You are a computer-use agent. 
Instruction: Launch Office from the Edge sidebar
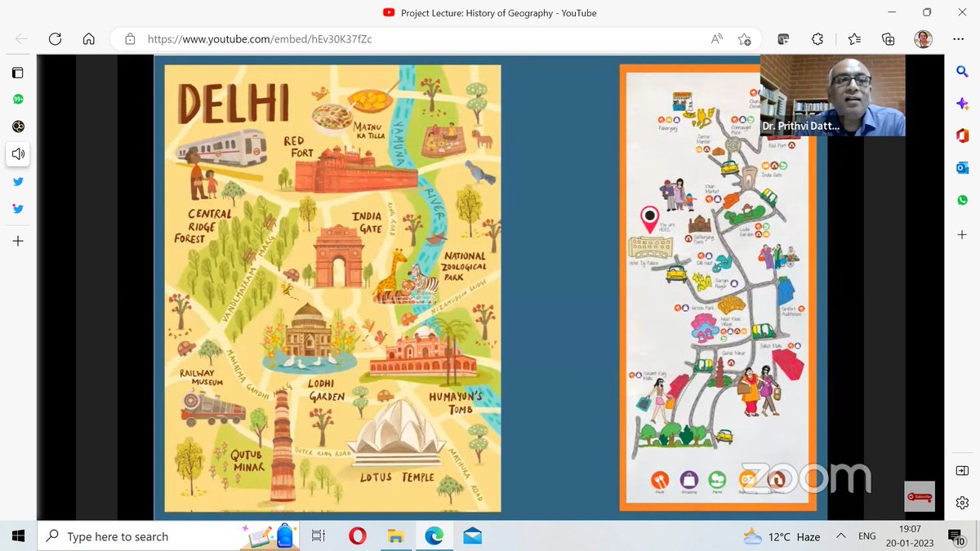coord(962,136)
